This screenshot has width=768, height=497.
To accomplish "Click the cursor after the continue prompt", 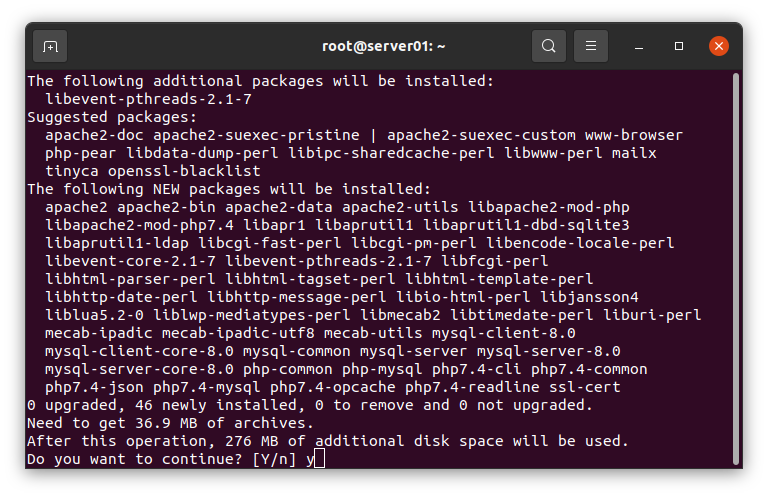I will tap(319, 459).
